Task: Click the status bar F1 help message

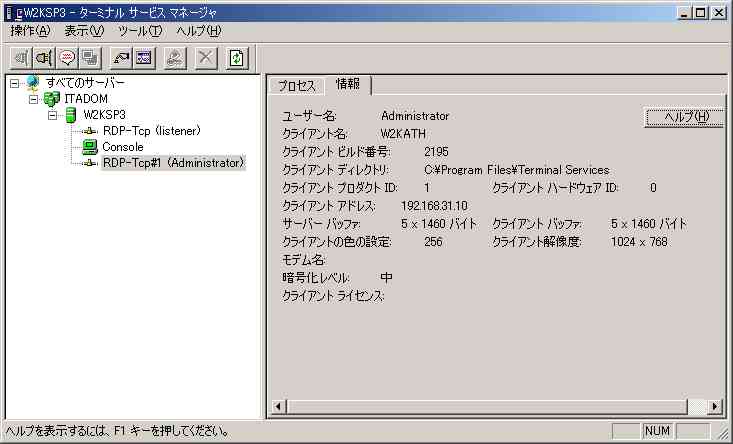Action: point(117,430)
